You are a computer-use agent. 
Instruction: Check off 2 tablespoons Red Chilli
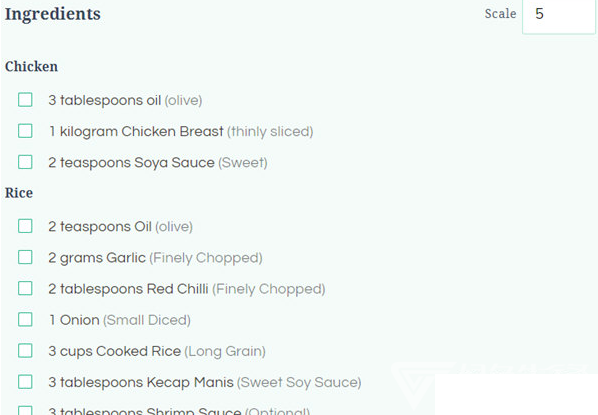(x=25, y=288)
